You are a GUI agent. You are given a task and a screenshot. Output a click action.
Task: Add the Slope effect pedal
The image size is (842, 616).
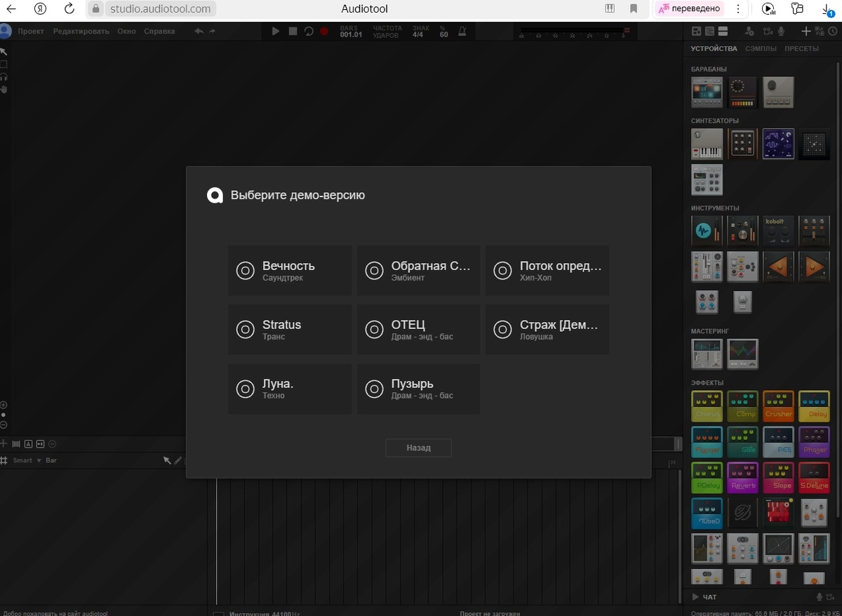pyautogui.click(x=778, y=478)
